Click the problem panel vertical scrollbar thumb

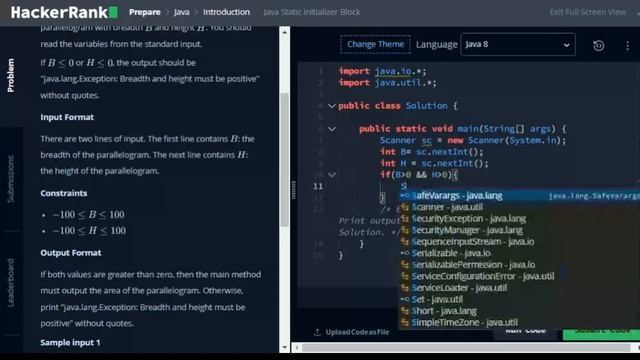tap(284, 160)
